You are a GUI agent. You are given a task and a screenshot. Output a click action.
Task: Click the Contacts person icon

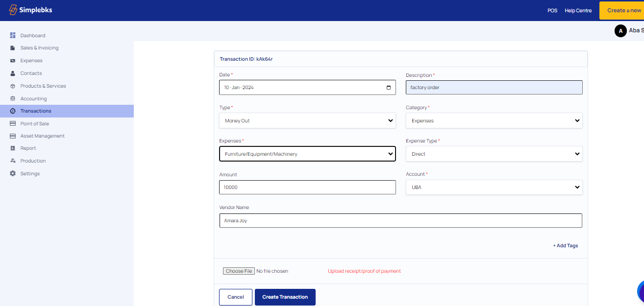pyautogui.click(x=13, y=73)
